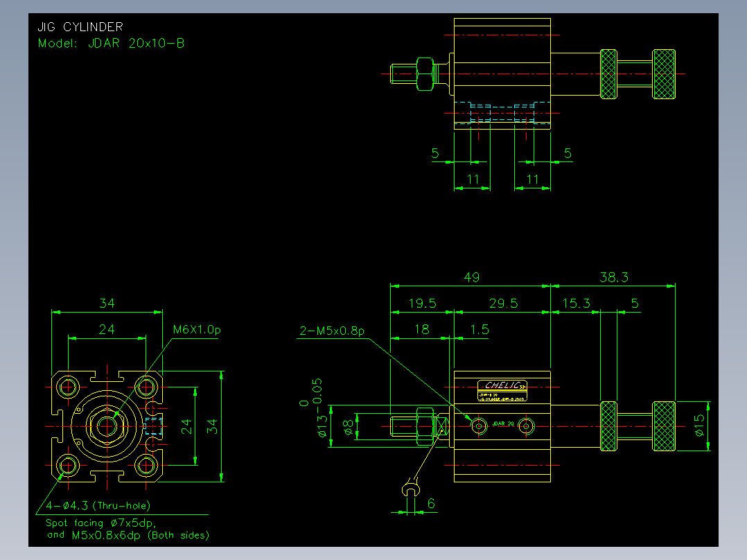Select the horizontal "34" width dimension

[x=107, y=304]
